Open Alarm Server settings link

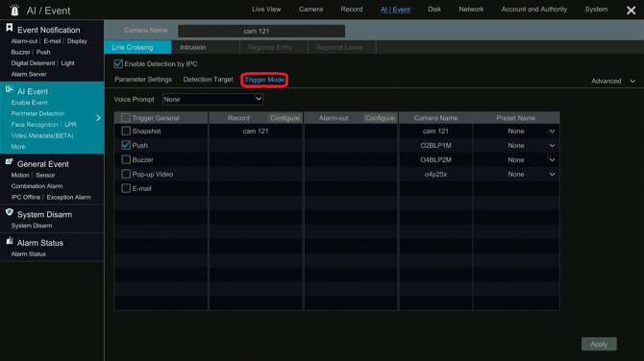(x=29, y=74)
